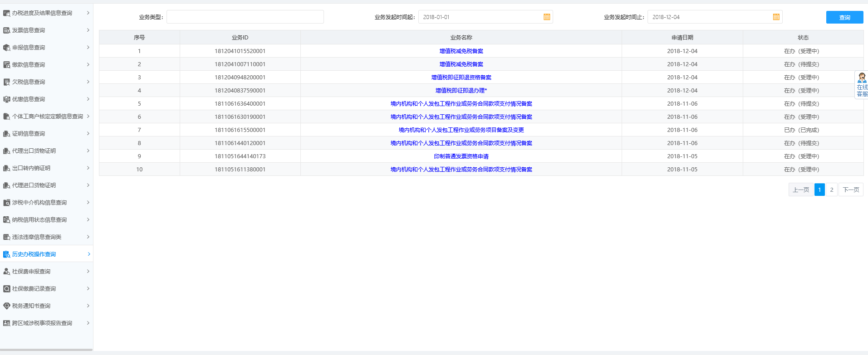Expand the 缴款信息查询 chevron arrow
This screenshot has height=355, width=868.
[88, 65]
